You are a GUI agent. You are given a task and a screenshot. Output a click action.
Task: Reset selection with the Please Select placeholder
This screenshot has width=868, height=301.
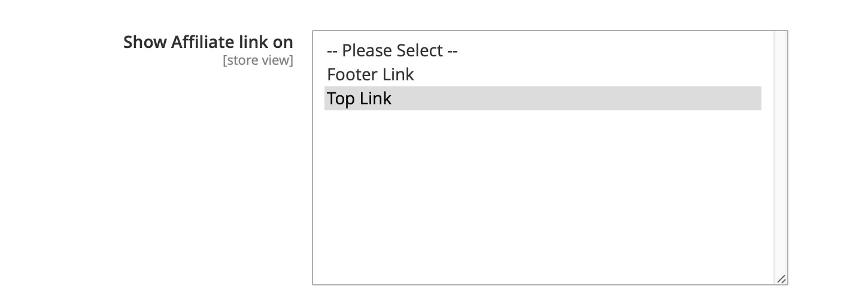(x=542, y=50)
